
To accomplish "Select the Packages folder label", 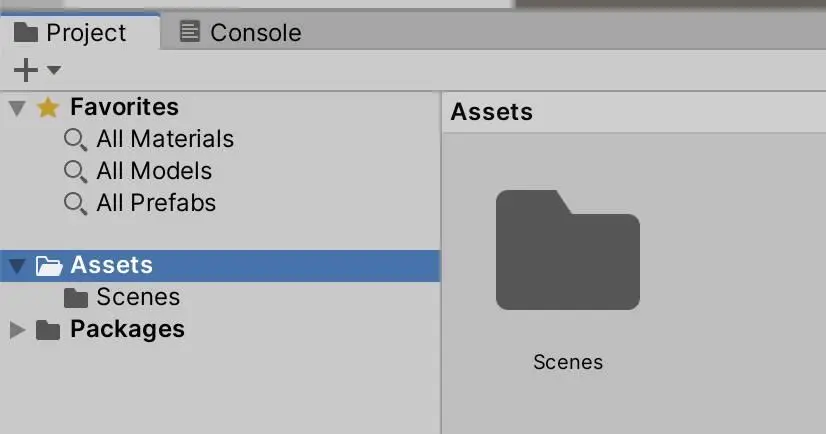I will pyautogui.click(x=127, y=329).
